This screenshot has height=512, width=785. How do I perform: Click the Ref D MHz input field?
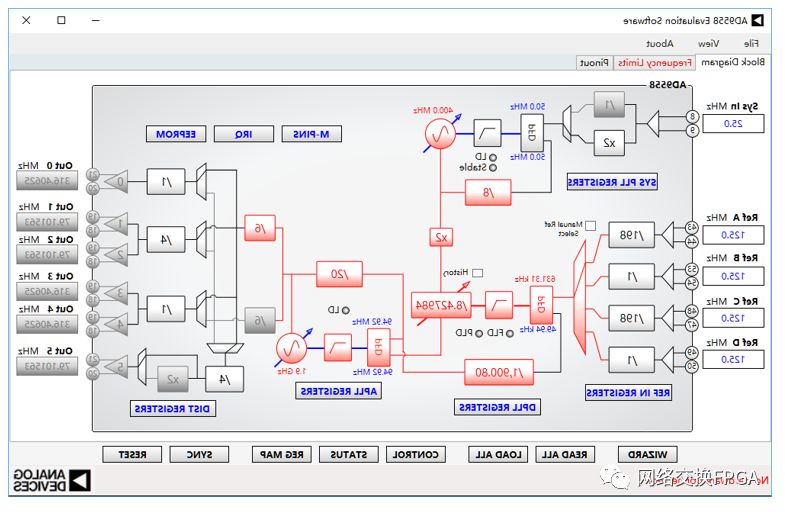pos(733,359)
